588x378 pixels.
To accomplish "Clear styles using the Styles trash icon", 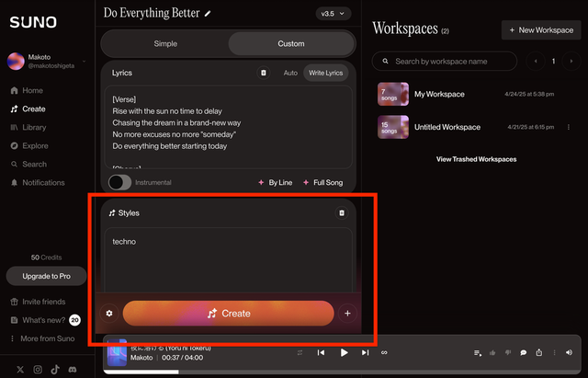I will 342,212.
